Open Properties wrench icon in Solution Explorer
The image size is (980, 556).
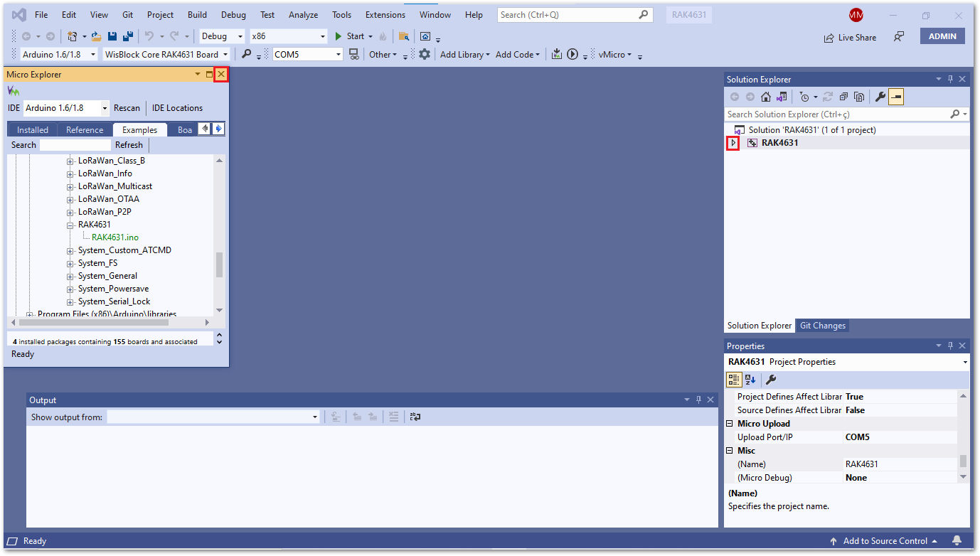[x=880, y=97]
